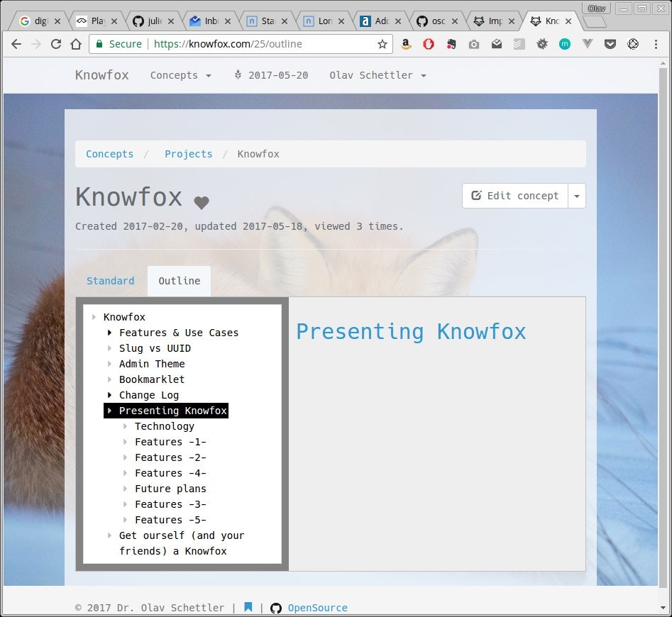Viewport: 672px width, 617px height.
Task: Open the Projects breadcrumb link
Action: [x=188, y=154]
